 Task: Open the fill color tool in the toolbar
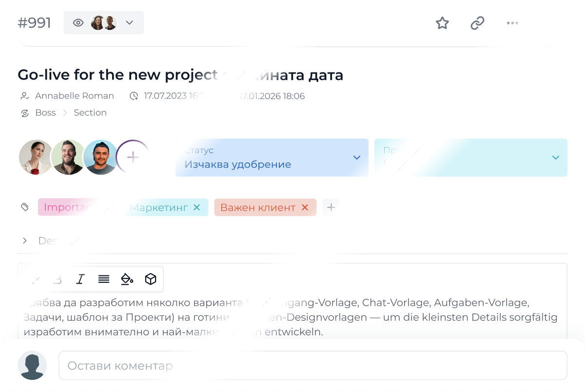pos(127,279)
